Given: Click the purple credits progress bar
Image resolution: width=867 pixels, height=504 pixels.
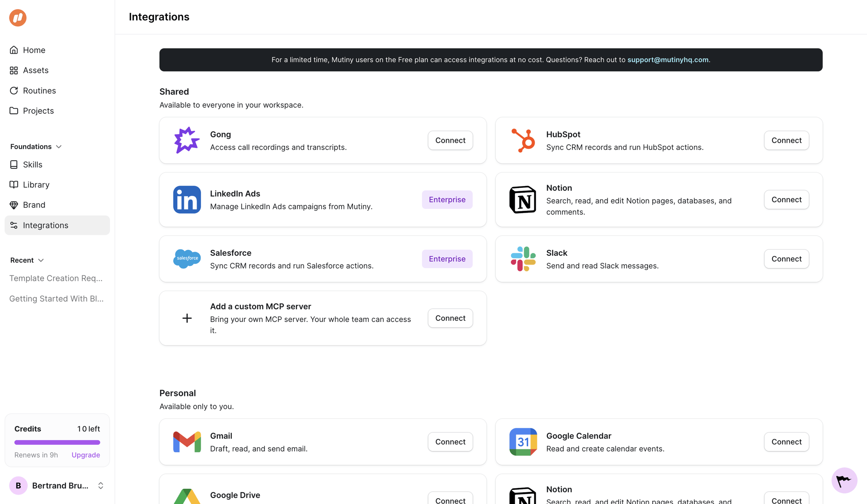Looking at the screenshot, I should click(57, 442).
